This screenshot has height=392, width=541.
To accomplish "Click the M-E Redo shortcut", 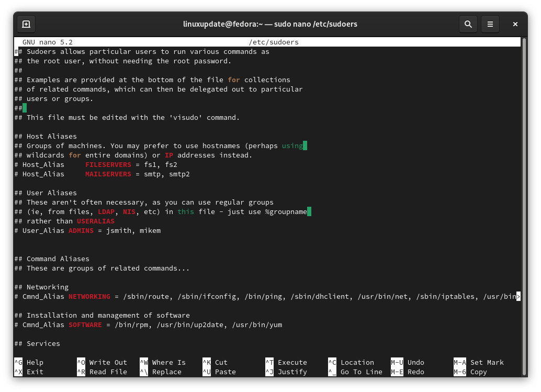I will click(x=408, y=372).
